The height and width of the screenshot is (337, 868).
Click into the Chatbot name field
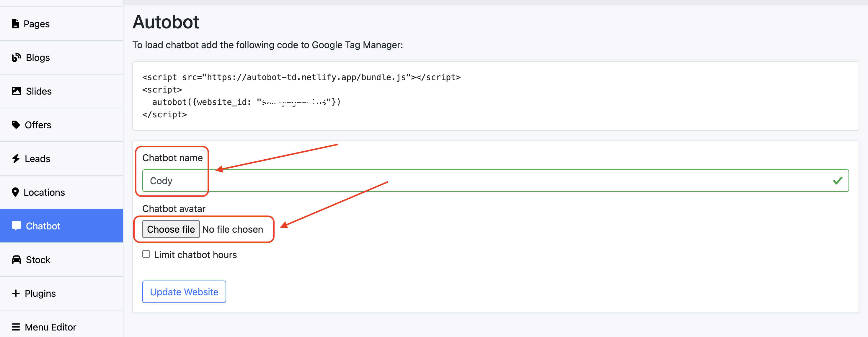click(472, 181)
